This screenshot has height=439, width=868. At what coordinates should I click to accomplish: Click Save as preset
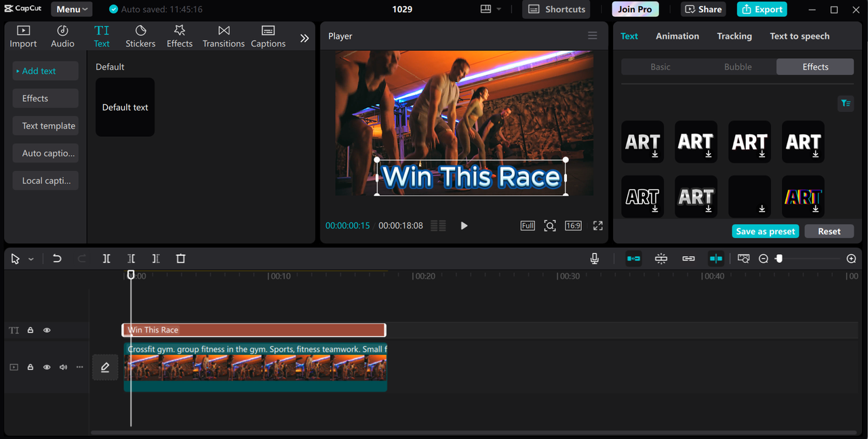766,231
